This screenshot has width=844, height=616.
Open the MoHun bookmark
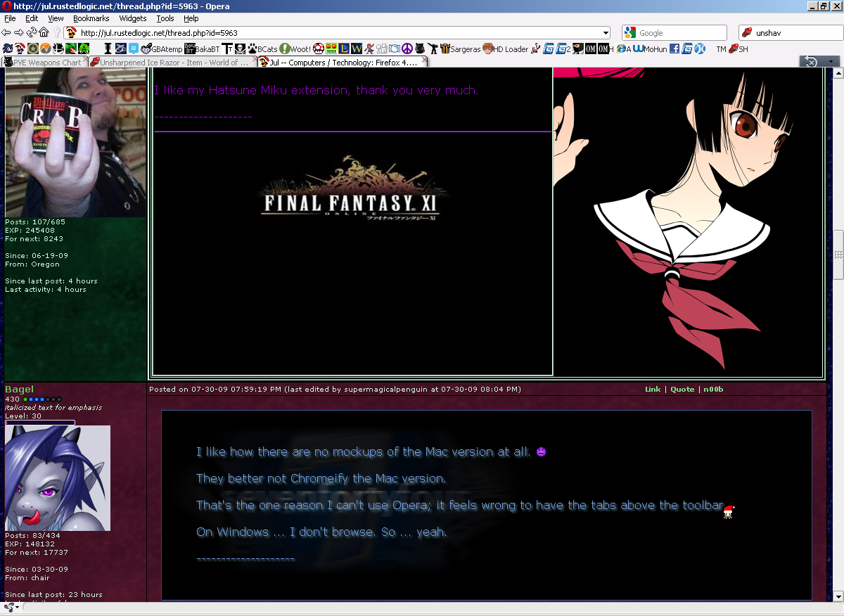click(650, 49)
